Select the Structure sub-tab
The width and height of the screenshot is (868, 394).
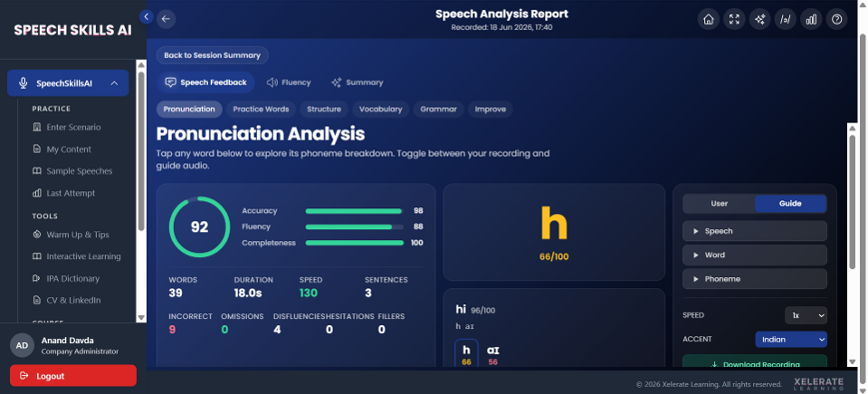coord(324,110)
